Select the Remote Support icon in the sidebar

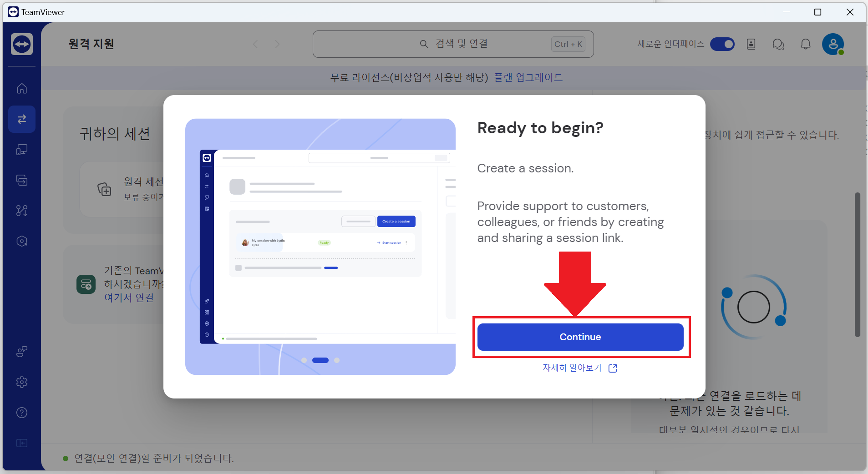[x=21, y=119]
